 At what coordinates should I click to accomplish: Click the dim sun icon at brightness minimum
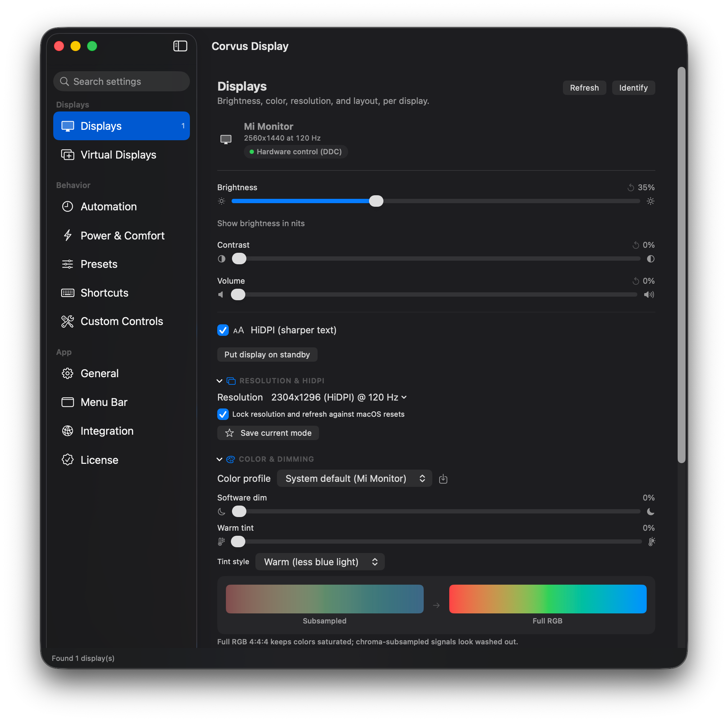pyautogui.click(x=222, y=201)
